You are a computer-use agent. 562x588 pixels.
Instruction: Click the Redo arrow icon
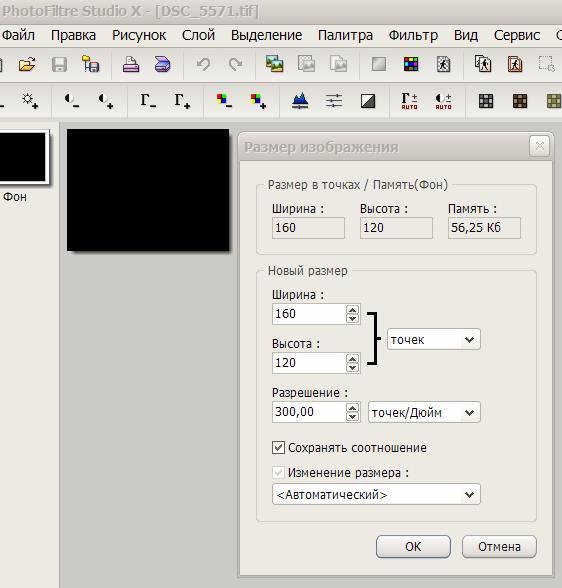[x=236, y=64]
